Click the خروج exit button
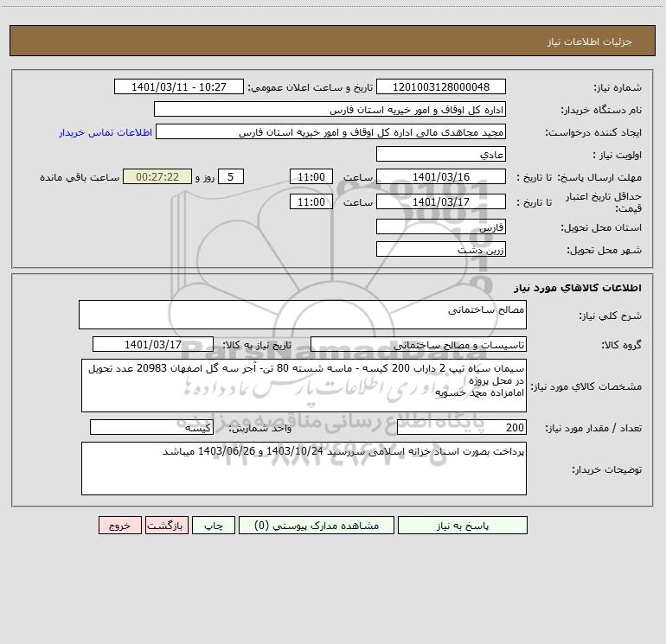Image resolution: width=666 pixels, height=644 pixels. click(119, 526)
